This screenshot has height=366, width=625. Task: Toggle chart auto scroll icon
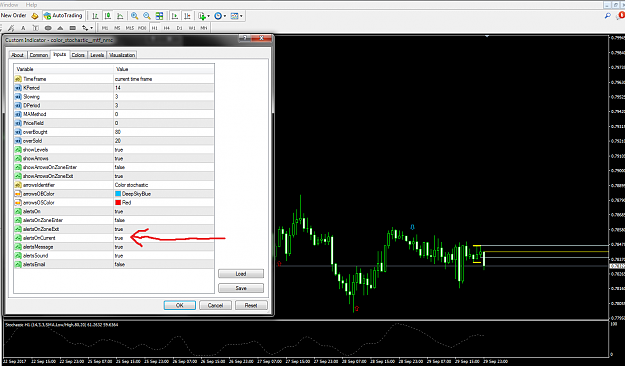tap(175, 16)
